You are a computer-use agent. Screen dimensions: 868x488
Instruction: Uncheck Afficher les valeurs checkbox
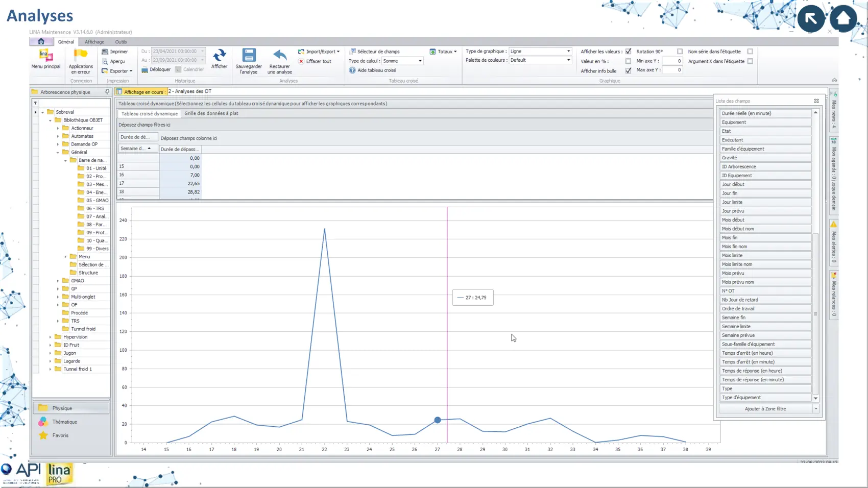pos(629,52)
